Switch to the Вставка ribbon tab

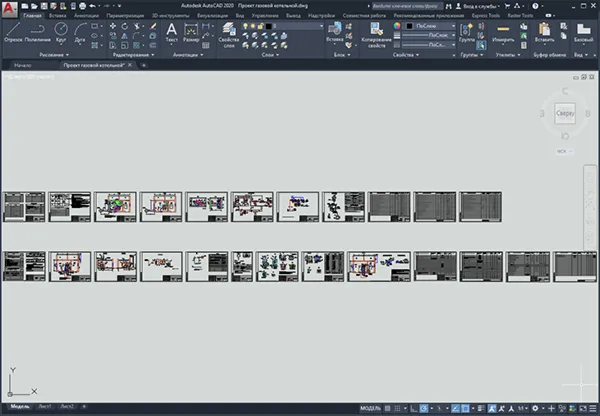pyautogui.click(x=57, y=16)
